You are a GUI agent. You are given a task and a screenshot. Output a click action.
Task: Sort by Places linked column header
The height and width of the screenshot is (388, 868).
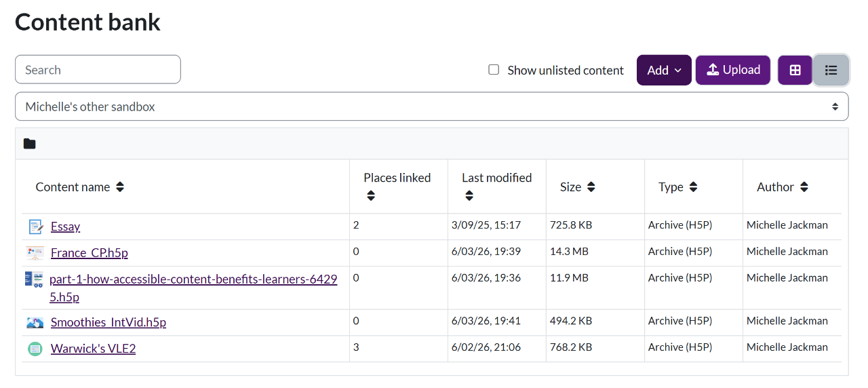point(371,196)
